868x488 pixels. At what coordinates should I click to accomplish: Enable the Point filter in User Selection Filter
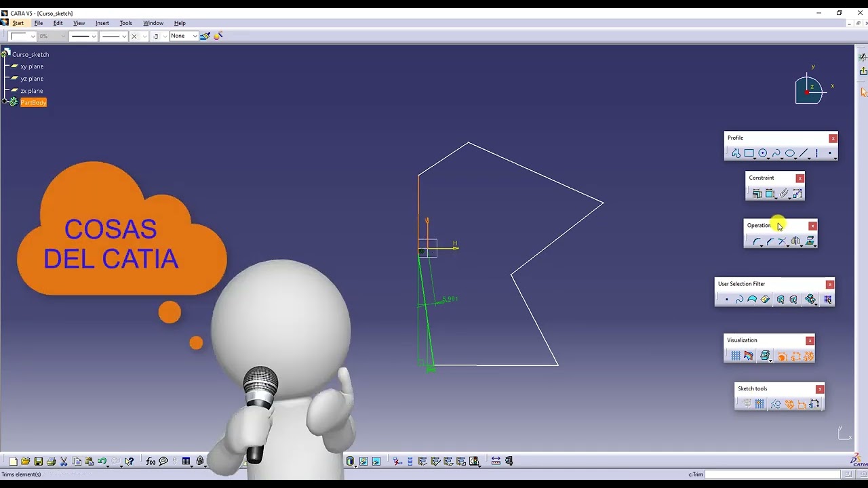pos(726,300)
